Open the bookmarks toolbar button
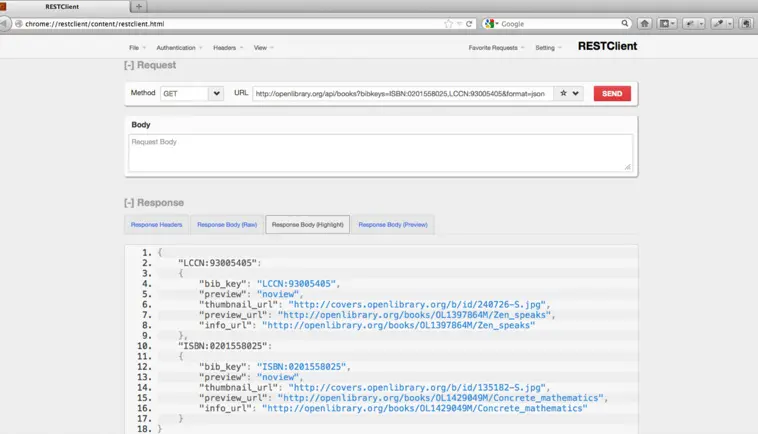 tap(665, 23)
